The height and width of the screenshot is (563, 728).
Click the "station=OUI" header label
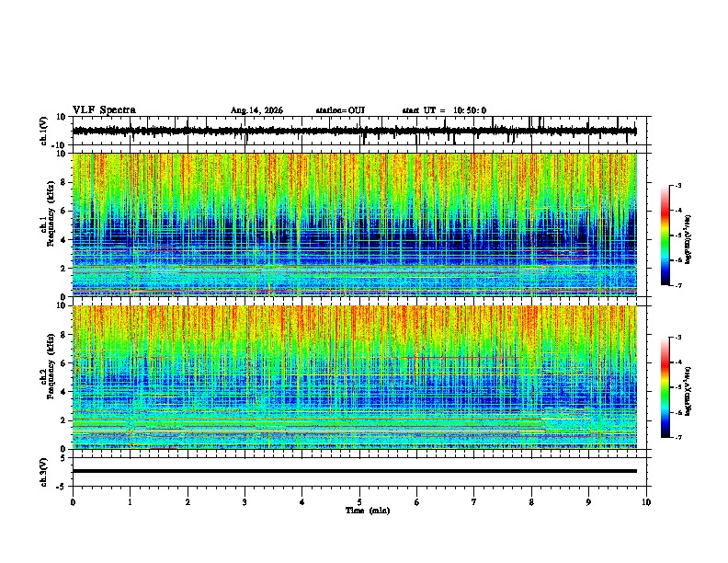pyautogui.click(x=340, y=110)
